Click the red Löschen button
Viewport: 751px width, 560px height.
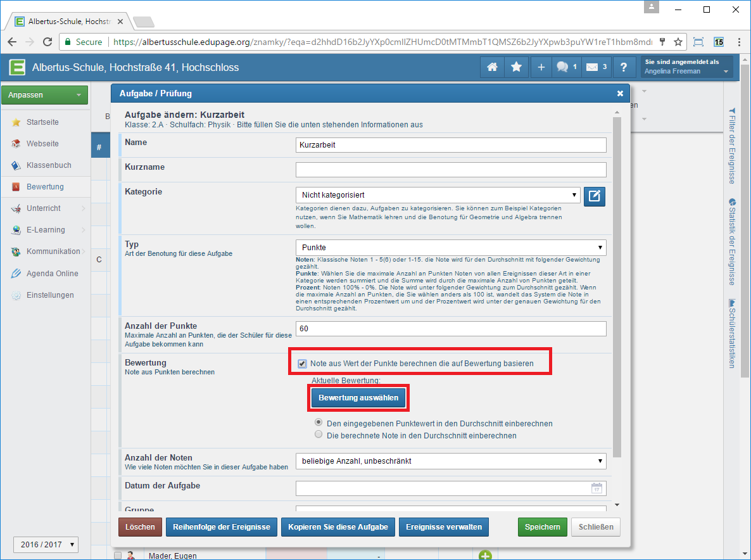click(140, 527)
